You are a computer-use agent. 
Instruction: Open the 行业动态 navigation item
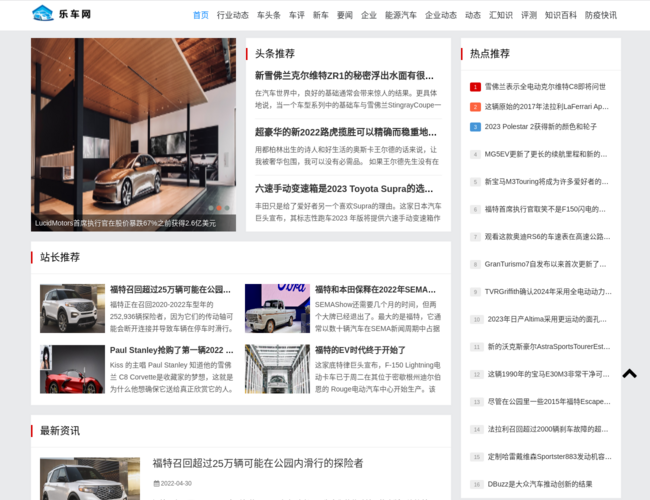point(233,15)
